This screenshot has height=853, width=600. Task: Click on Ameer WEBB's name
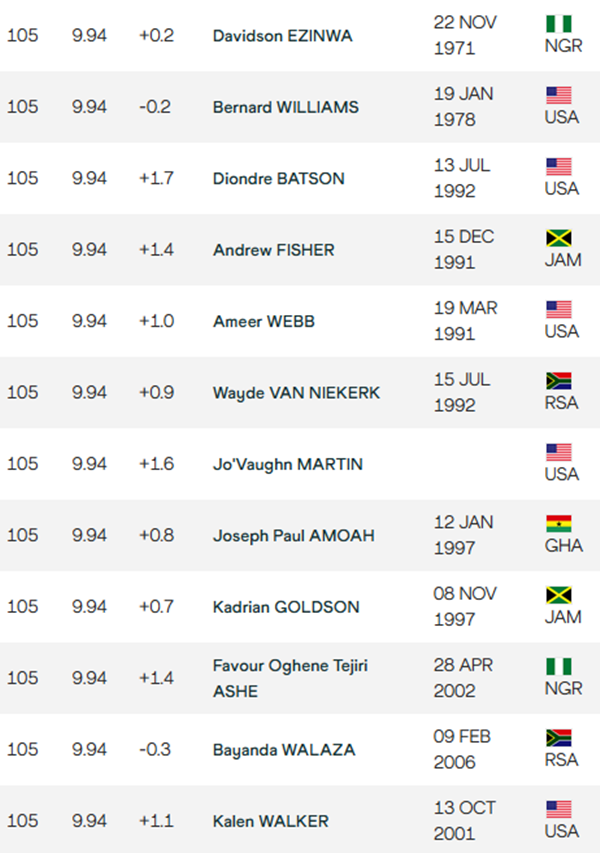tap(265, 321)
